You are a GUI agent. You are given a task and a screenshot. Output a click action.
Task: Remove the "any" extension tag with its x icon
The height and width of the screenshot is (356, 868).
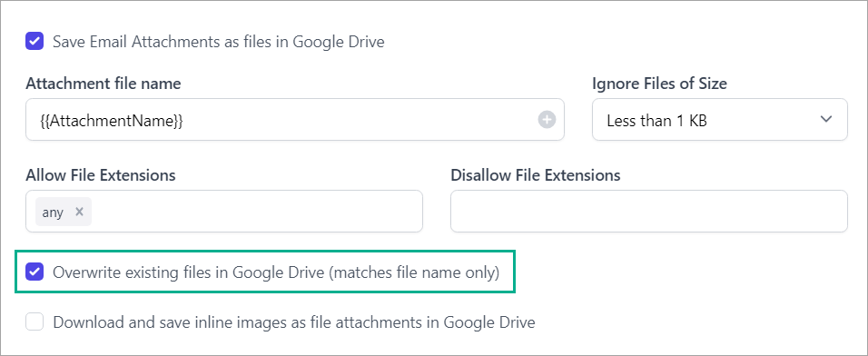pos(79,212)
